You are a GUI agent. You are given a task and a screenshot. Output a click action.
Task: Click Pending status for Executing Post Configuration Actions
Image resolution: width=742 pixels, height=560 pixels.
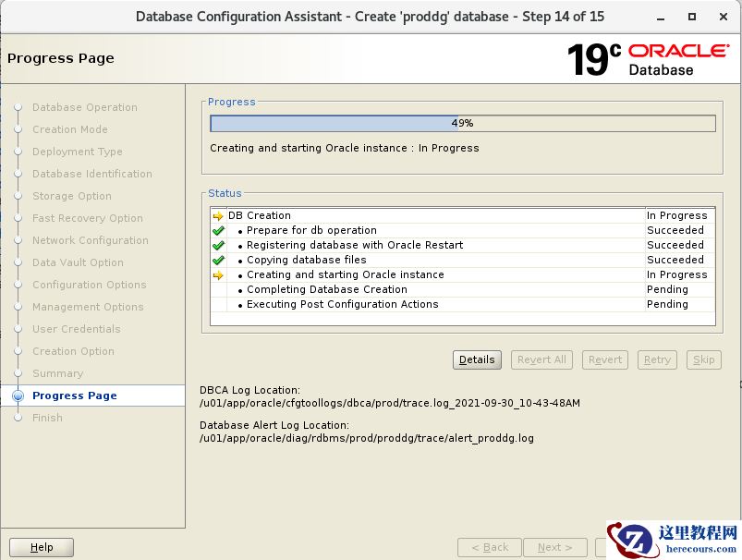click(x=667, y=304)
